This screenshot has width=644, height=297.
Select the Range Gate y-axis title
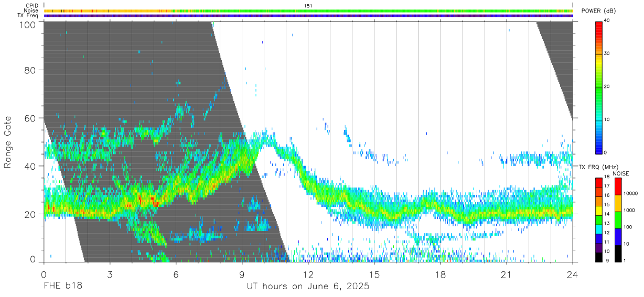click(8, 142)
